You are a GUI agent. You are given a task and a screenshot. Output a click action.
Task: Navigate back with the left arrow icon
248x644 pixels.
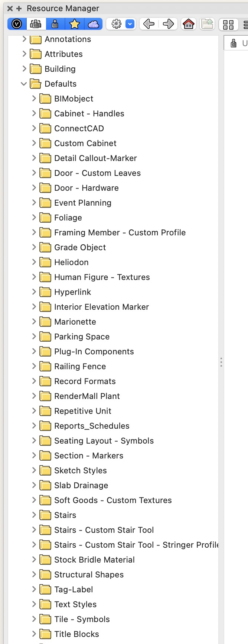pos(148,24)
